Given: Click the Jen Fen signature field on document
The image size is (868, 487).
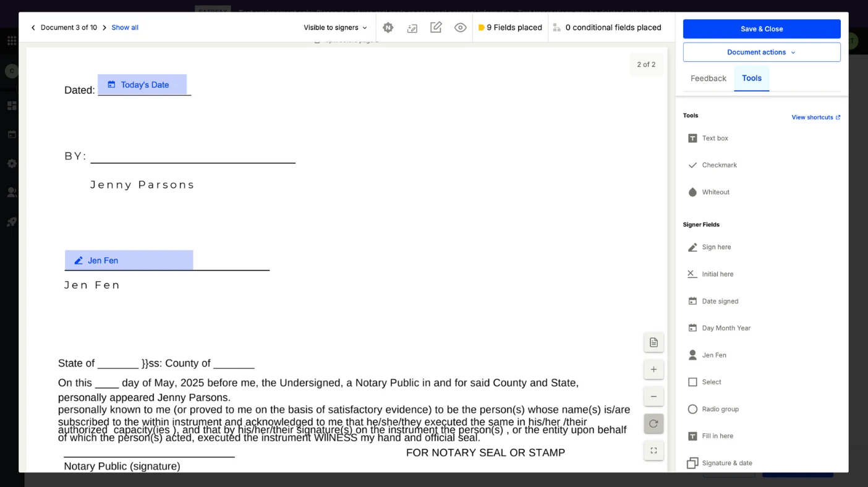Looking at the screenshot, I should tap(129, 260).
